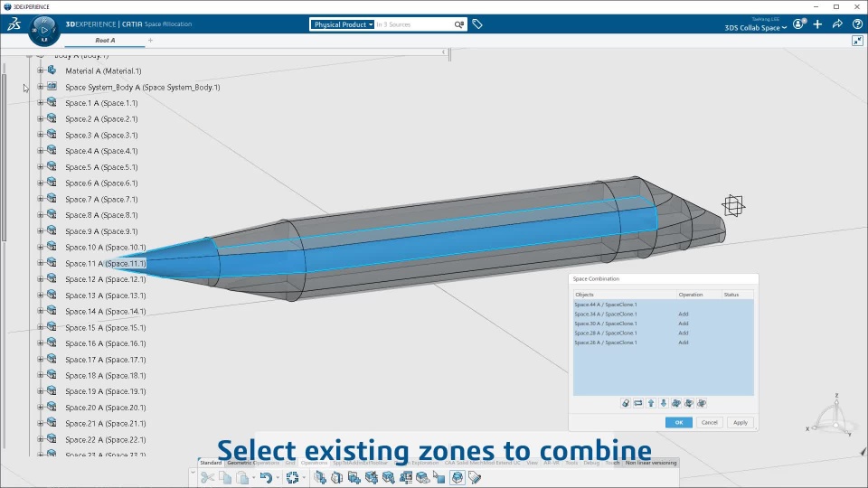The width and height of the screenshot is (868, 488).
Task: Select Space.5 A (Space.5.1) in tree
Action: (x=101, y=167)
